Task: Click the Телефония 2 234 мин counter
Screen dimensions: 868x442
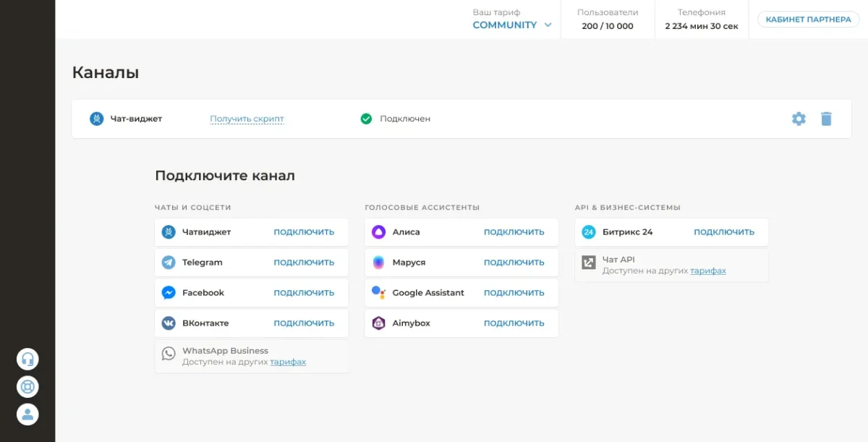Action: (x=702, y=20)
